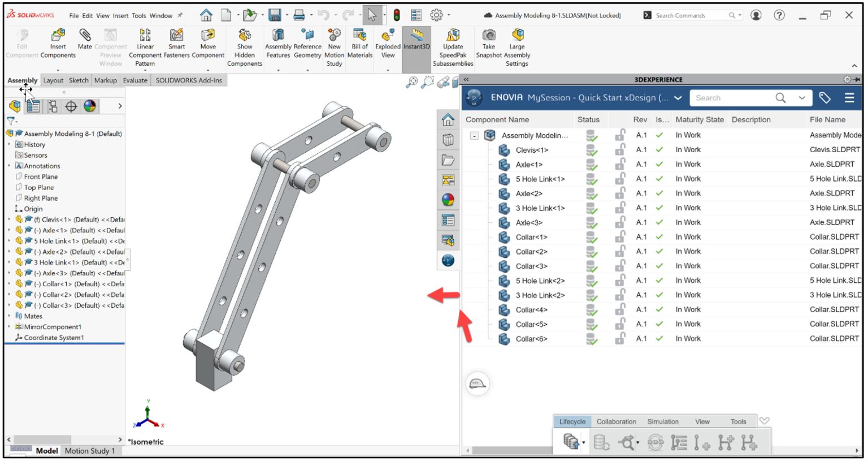
Task: Click the Home icon in the 3DEXPERIENCE sidebar
Action: click(x=448, y=119)
